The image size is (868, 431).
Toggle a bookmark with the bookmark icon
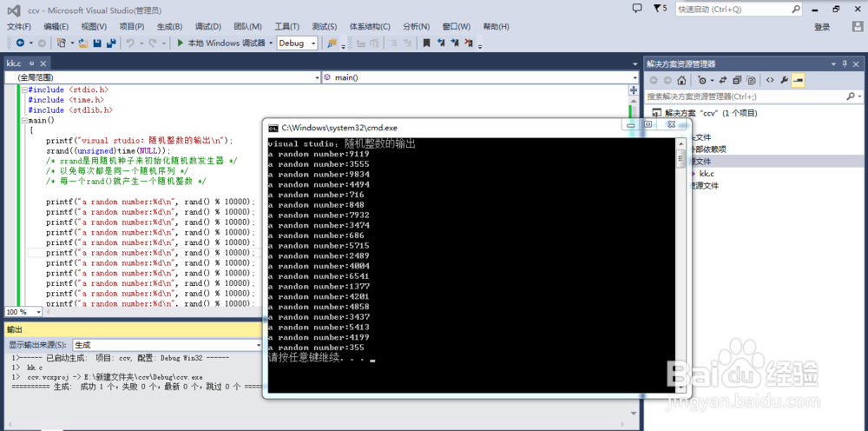click(x=426, y=43)
